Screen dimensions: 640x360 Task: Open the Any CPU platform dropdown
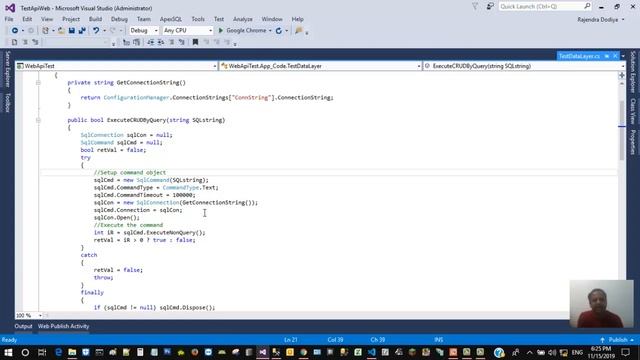click(188, 31)
